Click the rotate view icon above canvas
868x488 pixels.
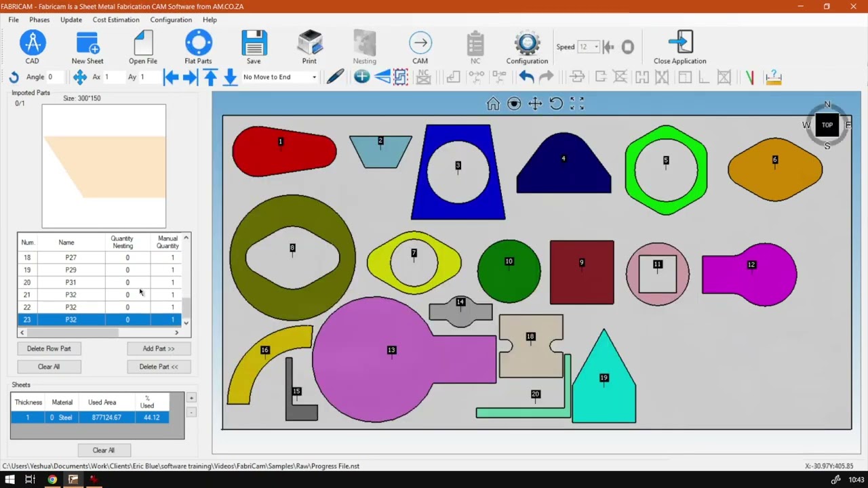(x=556, y=104)
